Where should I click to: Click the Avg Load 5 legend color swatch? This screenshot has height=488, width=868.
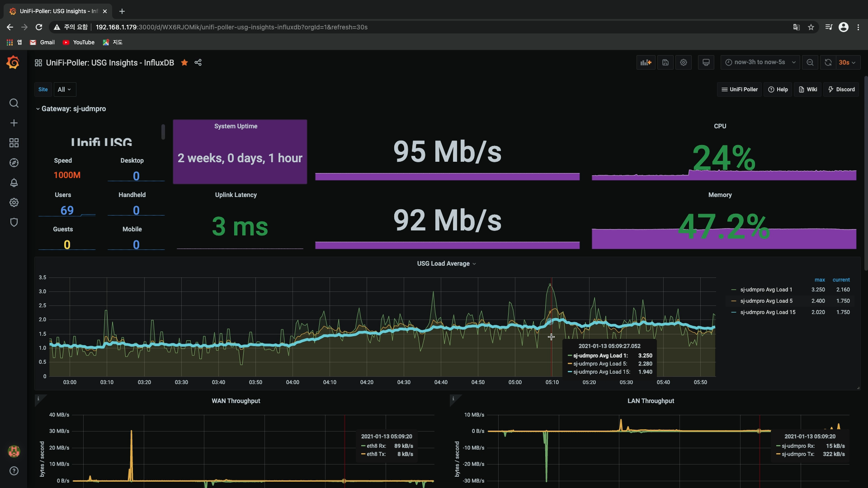pos(733,301)
